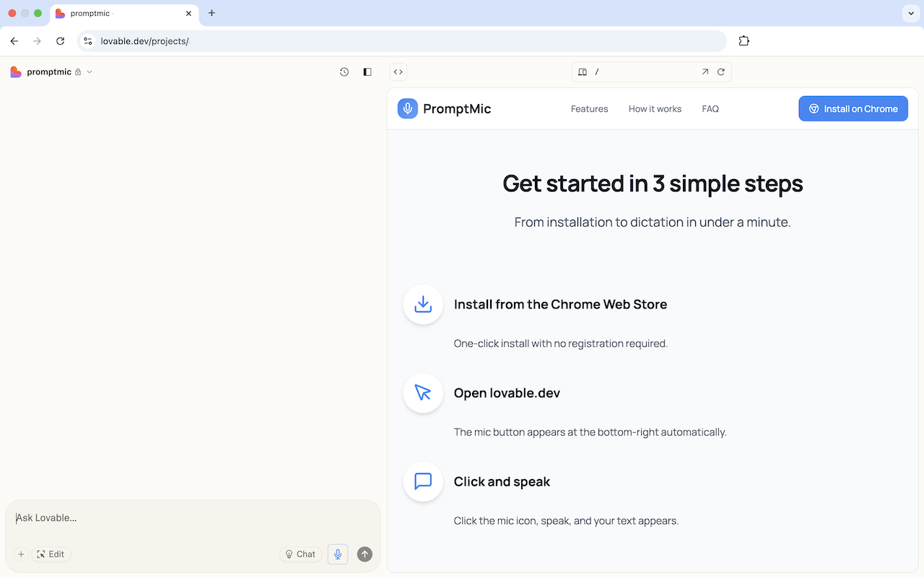
Task: Open a new browser tab with the plus
Action: pos(212,13)
